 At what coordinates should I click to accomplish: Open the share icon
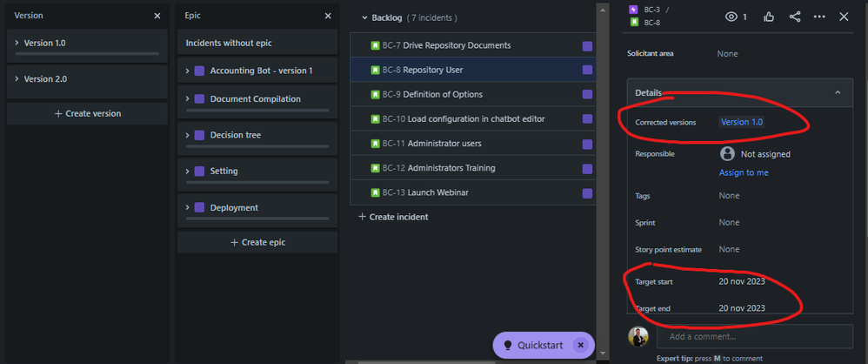(x=795, y=17)
